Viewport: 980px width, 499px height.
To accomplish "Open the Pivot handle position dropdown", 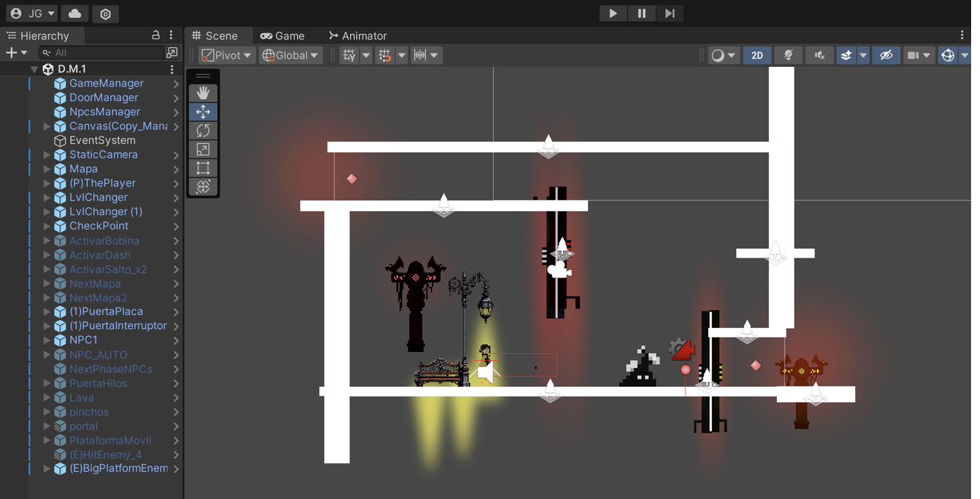I will (x=227, y=55).
